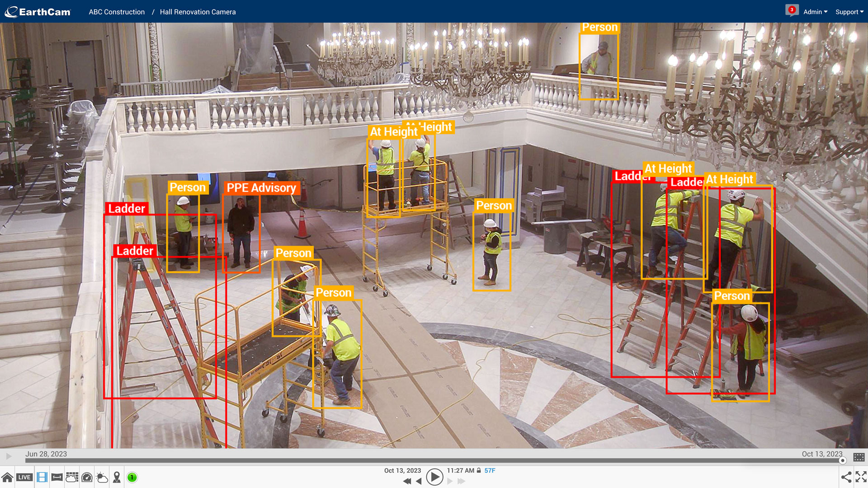The height and width of the screenshot is (488, 868).
Task: Expand the Admin dropdown menu
Action: (x=815, y=12)
